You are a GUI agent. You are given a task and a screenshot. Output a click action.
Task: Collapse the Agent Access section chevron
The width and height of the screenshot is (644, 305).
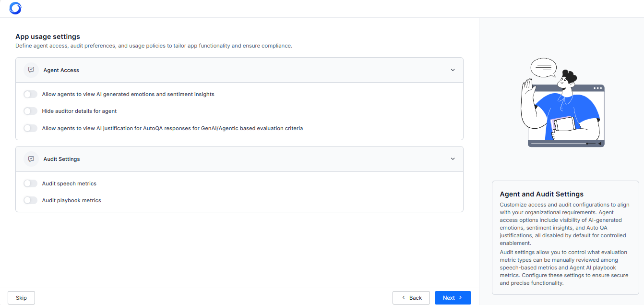(x=453, y=70)
